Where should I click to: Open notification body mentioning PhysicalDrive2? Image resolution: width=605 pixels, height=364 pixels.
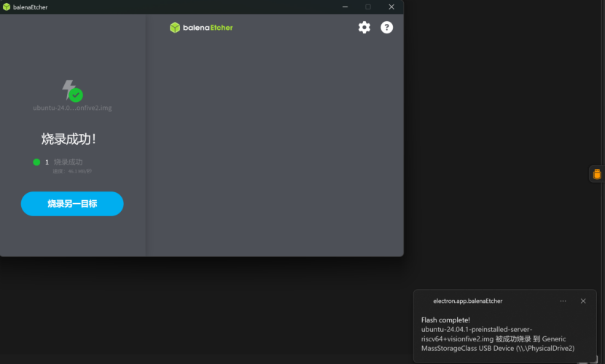click(x=498, y=339)
